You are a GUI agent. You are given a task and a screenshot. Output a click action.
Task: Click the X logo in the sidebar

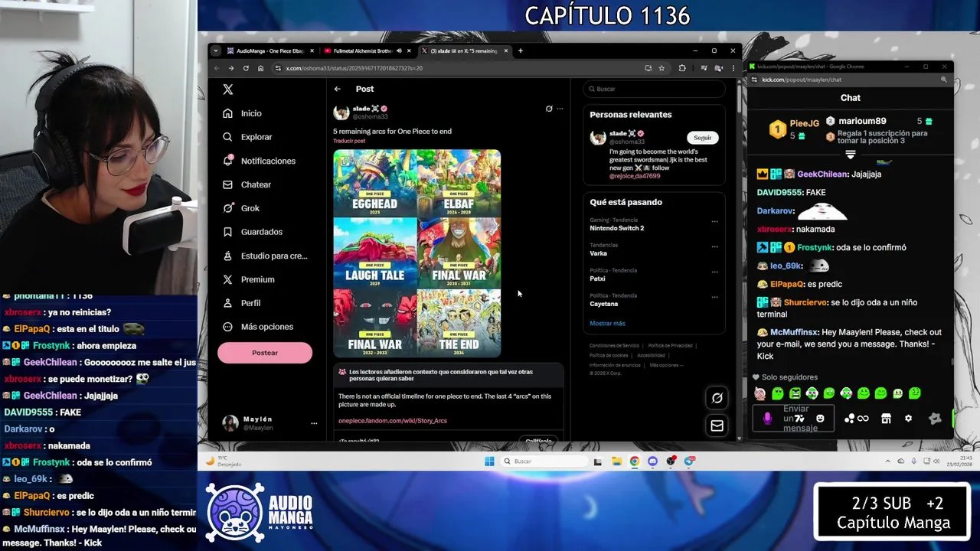227,90
